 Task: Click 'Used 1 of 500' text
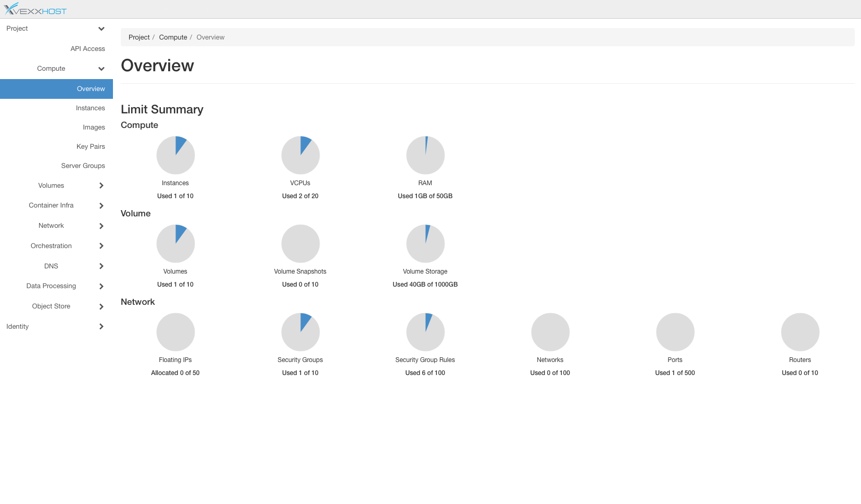(675, 373)
